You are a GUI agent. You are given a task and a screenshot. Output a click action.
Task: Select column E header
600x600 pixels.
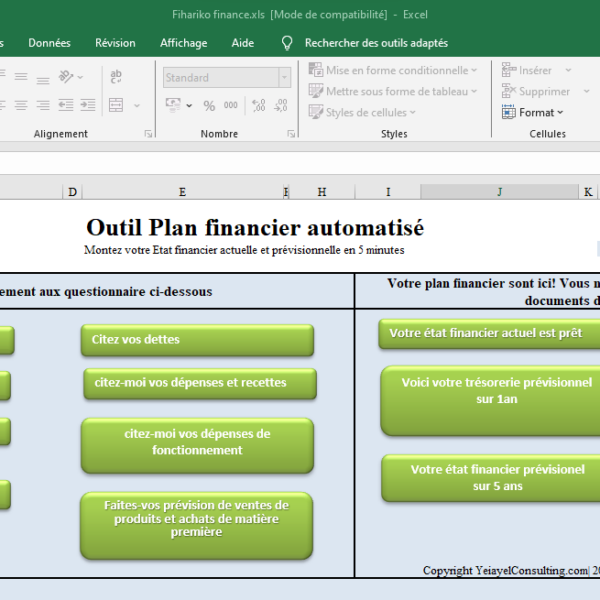click(183, 192)
